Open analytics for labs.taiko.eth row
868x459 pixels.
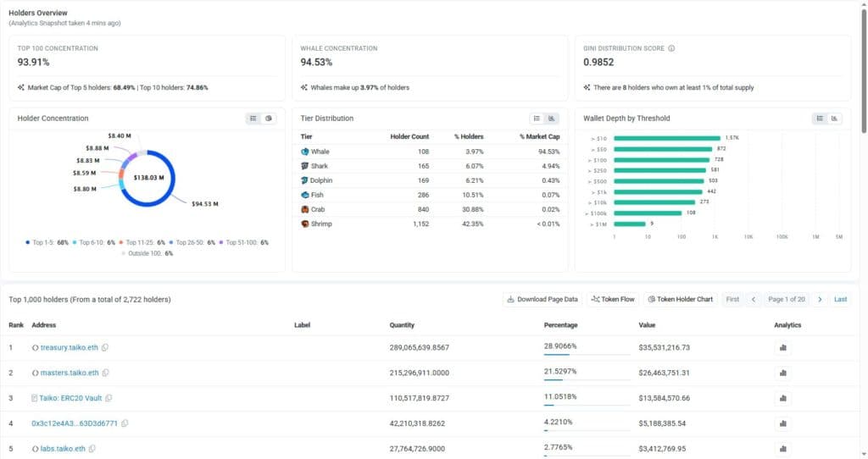782,449
